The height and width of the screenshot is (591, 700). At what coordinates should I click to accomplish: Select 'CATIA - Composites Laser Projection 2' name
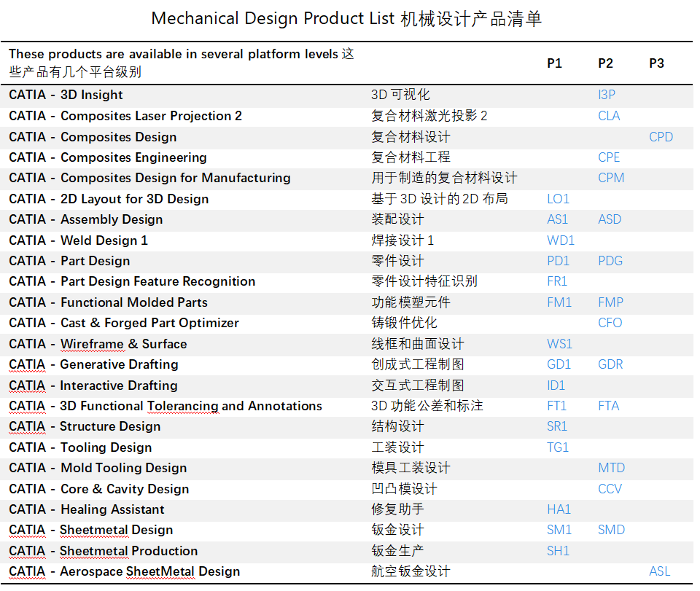pyautogui.click(x=125, y=116)
